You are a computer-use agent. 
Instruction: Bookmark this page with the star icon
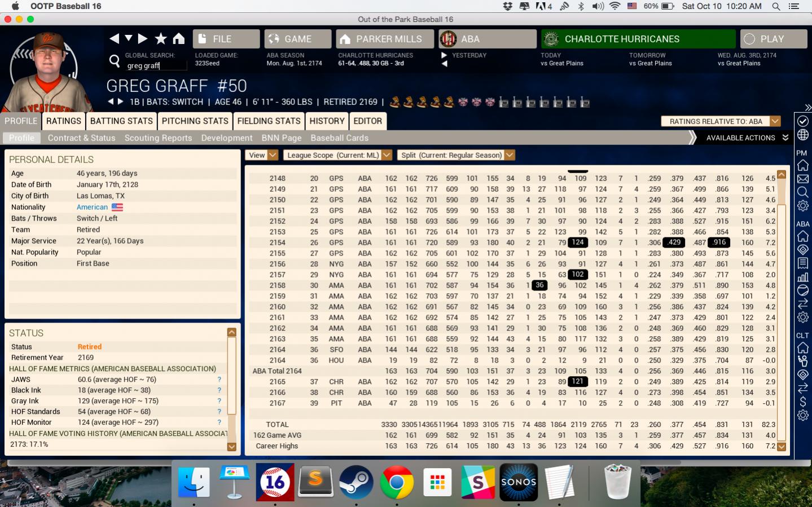pyautogui.click(x=161, y=38)
